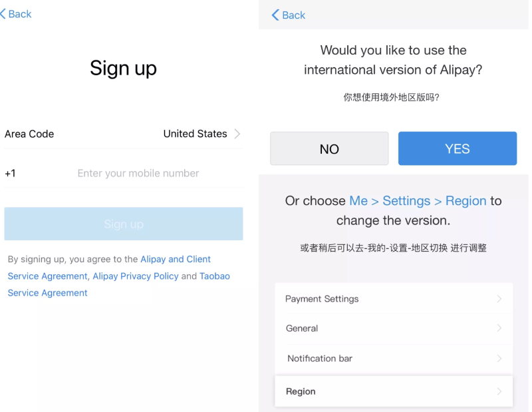Tap the Me > Settings > Region link
This screenshot has height=412, width=532.
pos(417,201)
